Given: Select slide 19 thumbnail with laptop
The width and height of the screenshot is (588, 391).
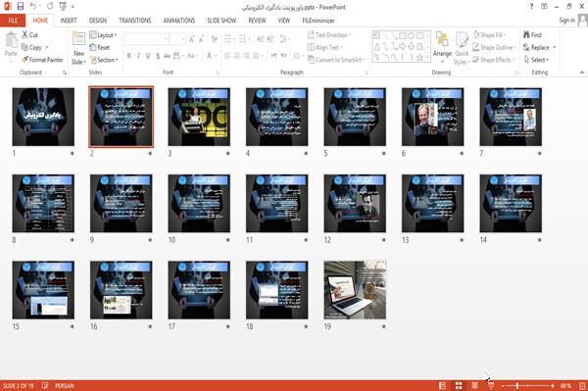Looking at the screenshot, I should click(x=355, y=290).
